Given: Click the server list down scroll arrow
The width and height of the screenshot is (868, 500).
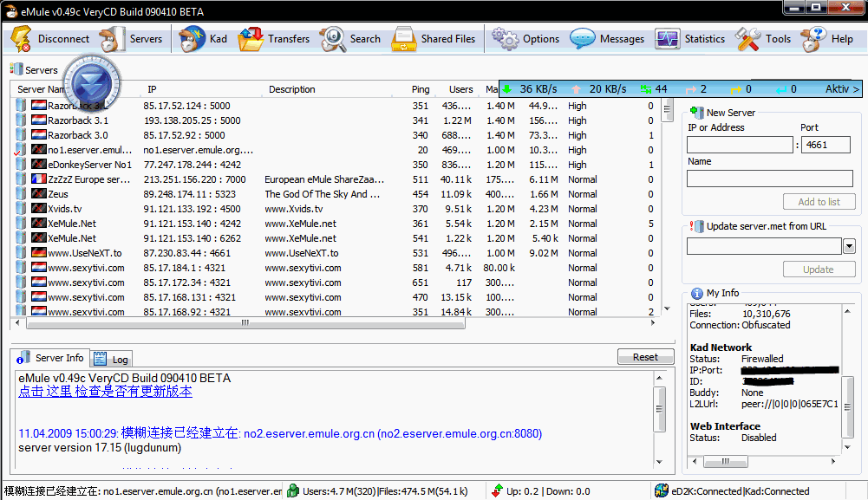Looking at the screenshot, I should coord(667,308).
